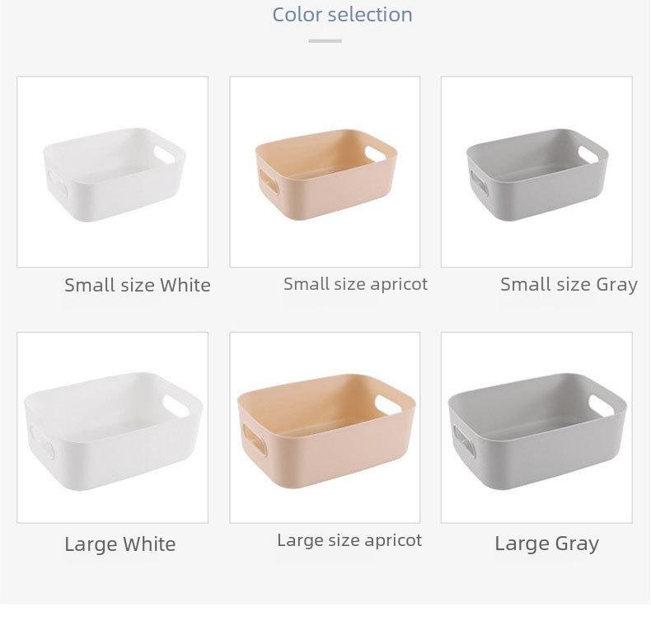Select the small apricot basket image
This screenshot has height=644, width=651.
(325, 172)
